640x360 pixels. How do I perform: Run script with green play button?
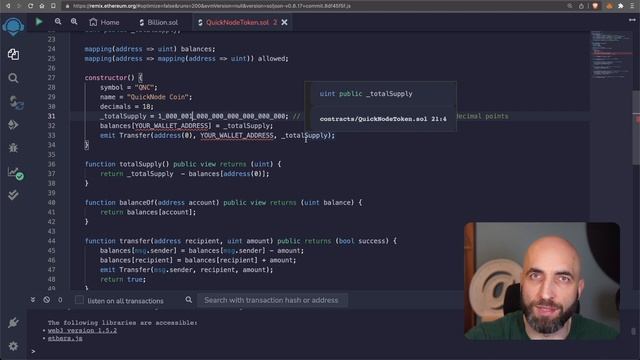(x=39, y=22)
